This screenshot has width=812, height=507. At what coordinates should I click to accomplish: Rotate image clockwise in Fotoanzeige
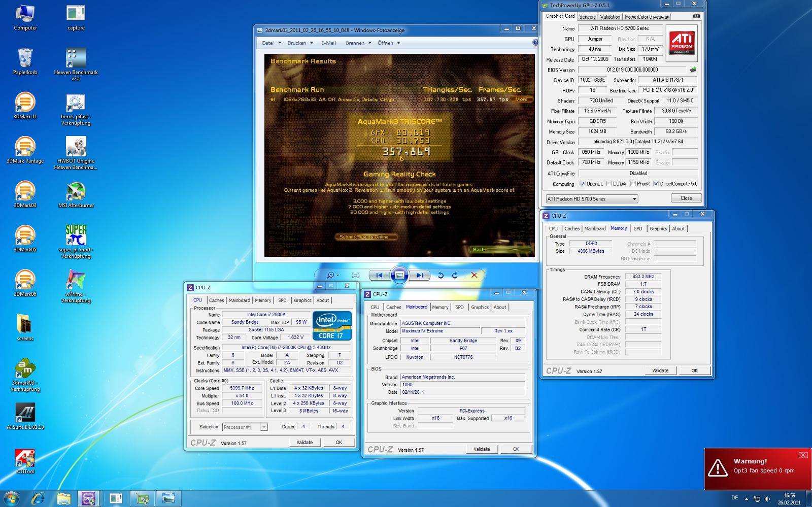click(455, 275)
